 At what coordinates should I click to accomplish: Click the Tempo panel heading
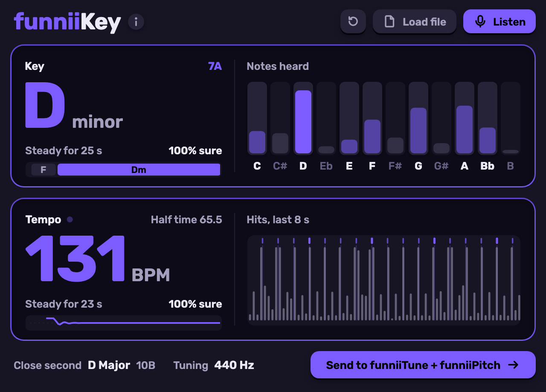[x=43, y=220]
